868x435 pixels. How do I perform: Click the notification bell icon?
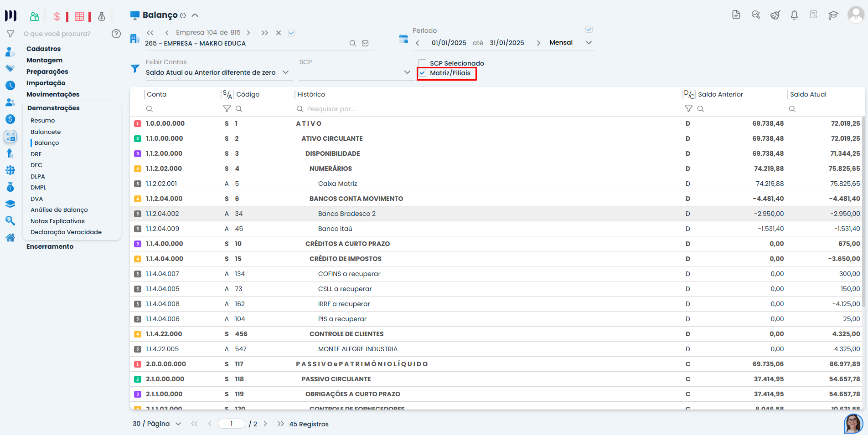[794, 15]
